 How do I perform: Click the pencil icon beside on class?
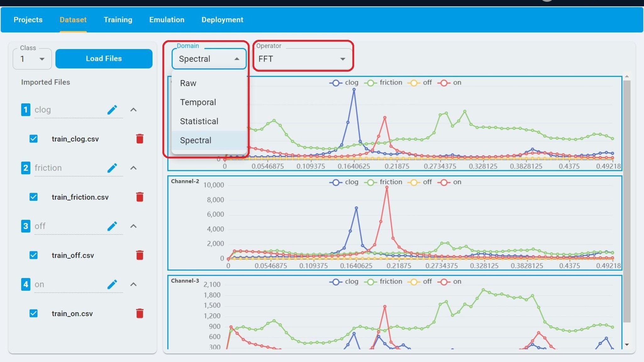(x=112, y=284)
